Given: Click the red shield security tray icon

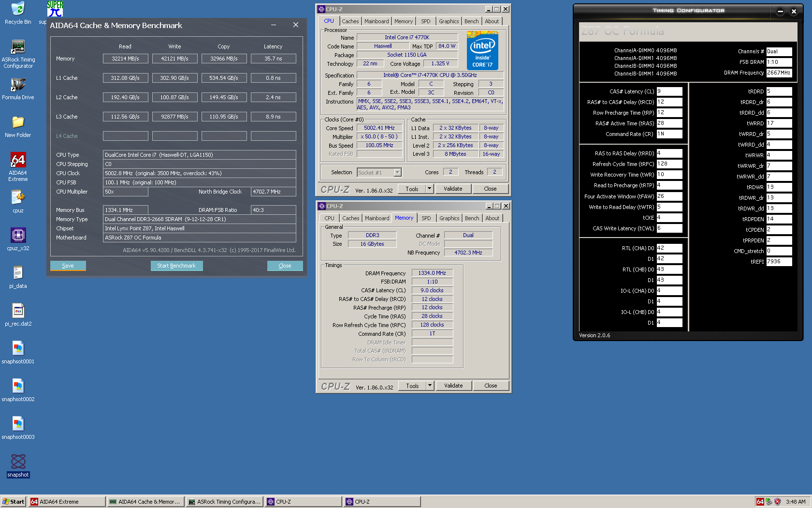Looking at the screenshot, I should [777, 502].
